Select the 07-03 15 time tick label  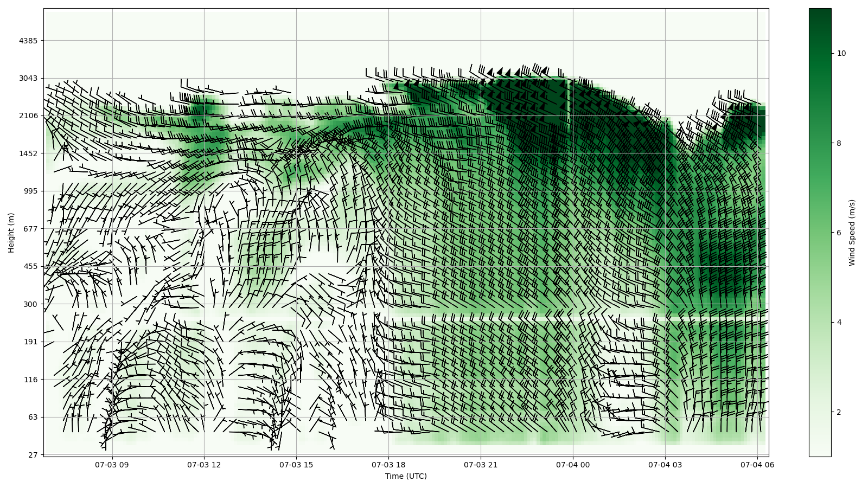click(x=296, y=465)
